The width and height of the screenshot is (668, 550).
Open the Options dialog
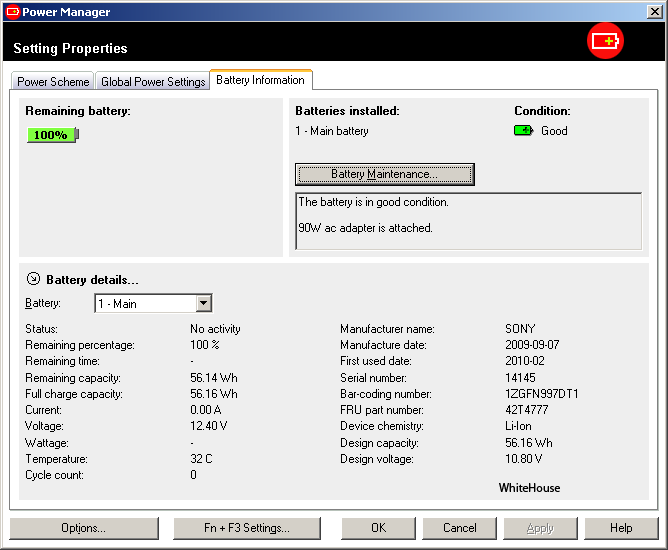(83, 528)
